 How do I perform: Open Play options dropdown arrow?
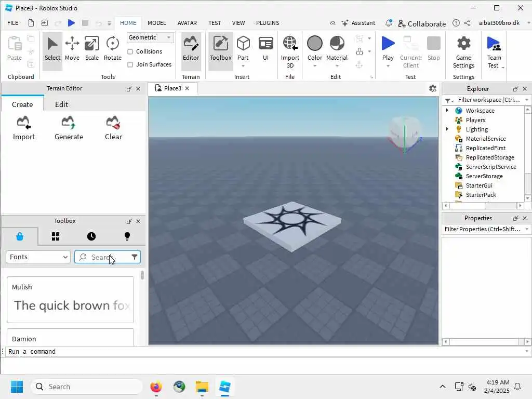(x=388, y=66)
